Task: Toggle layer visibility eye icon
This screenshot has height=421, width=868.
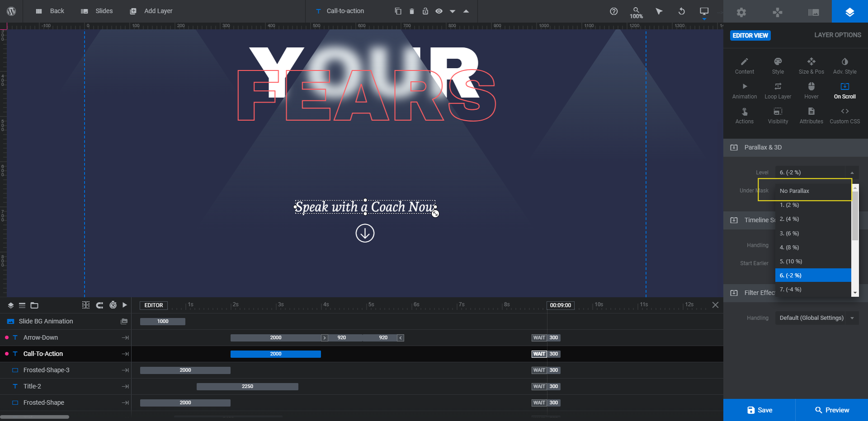Action: point(439,11)
